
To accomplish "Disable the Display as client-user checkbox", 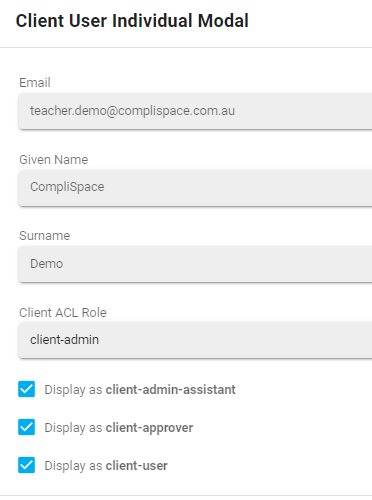I will [26, 465].
